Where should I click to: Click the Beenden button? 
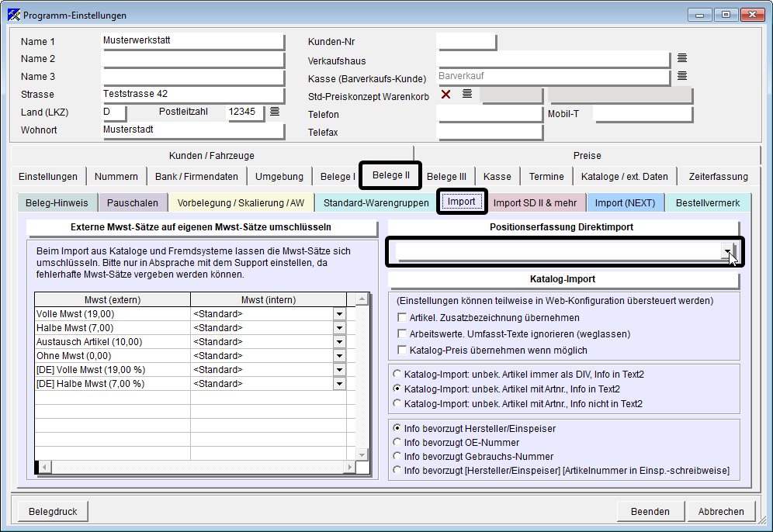[650, 511]
